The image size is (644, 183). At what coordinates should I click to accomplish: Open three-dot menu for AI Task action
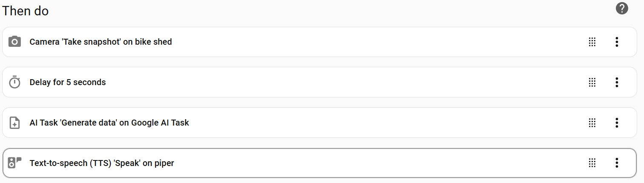[x=616, y=123]
